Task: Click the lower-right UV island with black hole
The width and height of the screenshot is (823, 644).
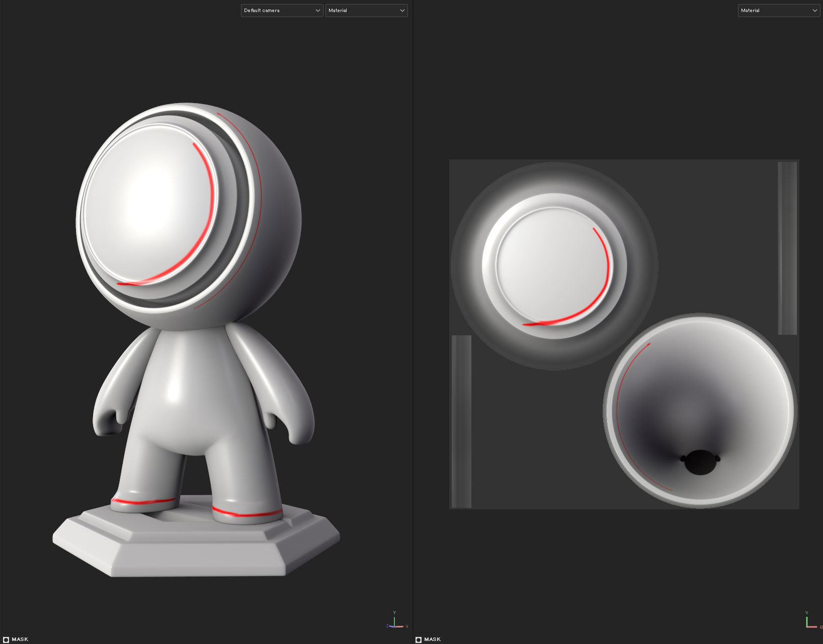Action: click(700, 410)
